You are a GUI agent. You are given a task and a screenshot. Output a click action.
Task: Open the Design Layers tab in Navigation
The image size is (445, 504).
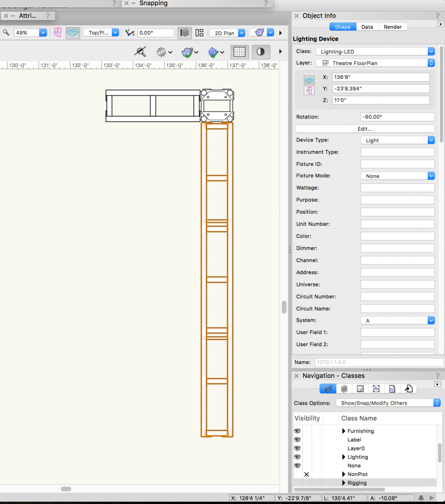point(344,389)
